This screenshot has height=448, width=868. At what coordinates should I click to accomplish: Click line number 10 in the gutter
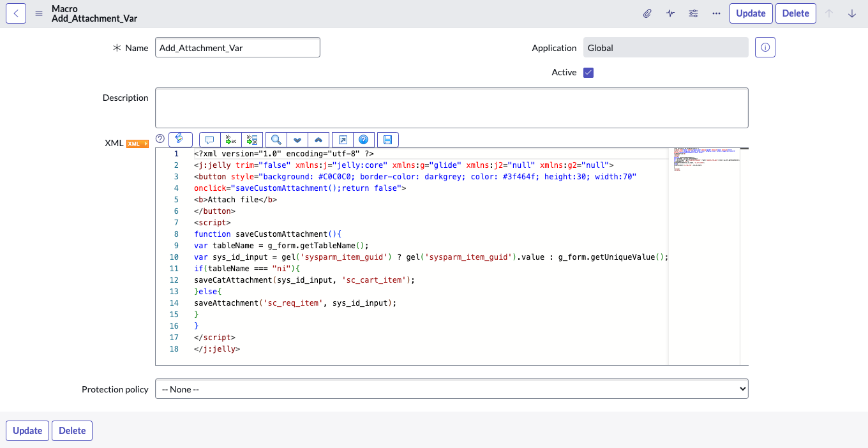tap(174, 257)
